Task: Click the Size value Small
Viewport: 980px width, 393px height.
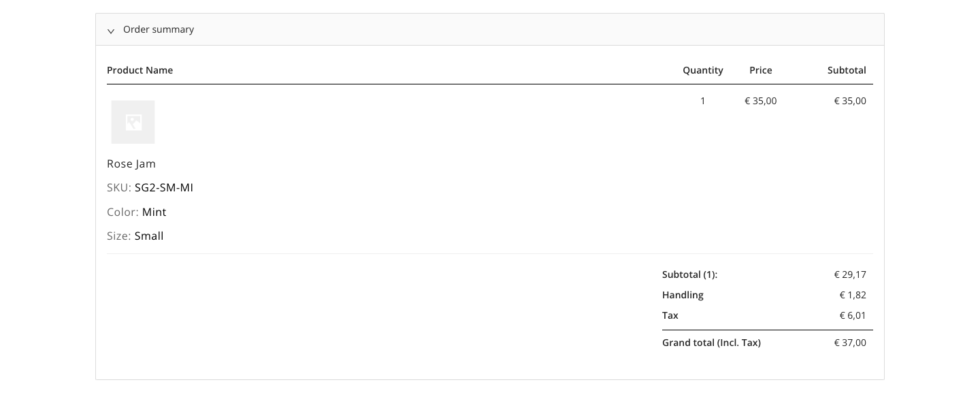Action: [149, 236]
